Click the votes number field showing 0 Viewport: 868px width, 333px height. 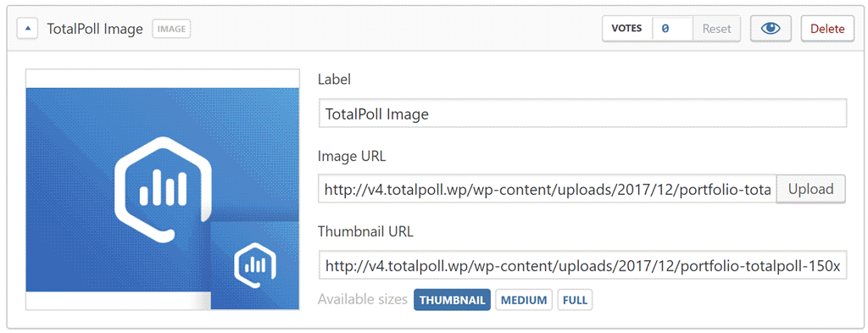pos(672,29)
